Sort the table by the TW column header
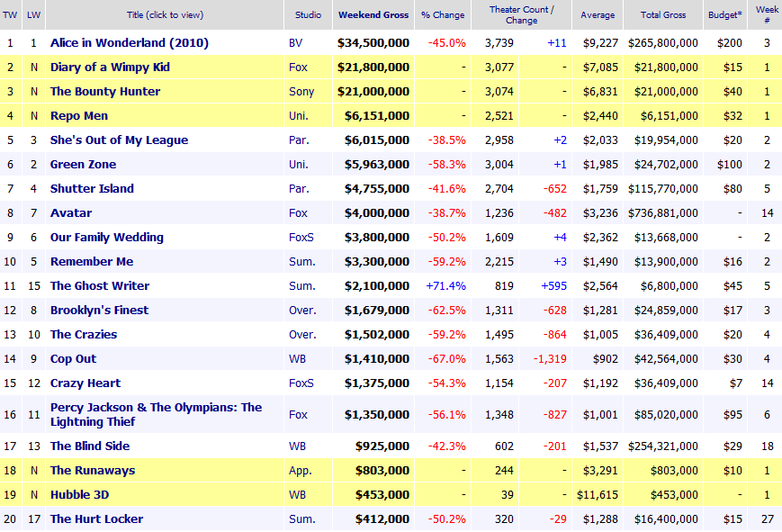Viewport: 782px width, 532px height. tap(10, 15)
